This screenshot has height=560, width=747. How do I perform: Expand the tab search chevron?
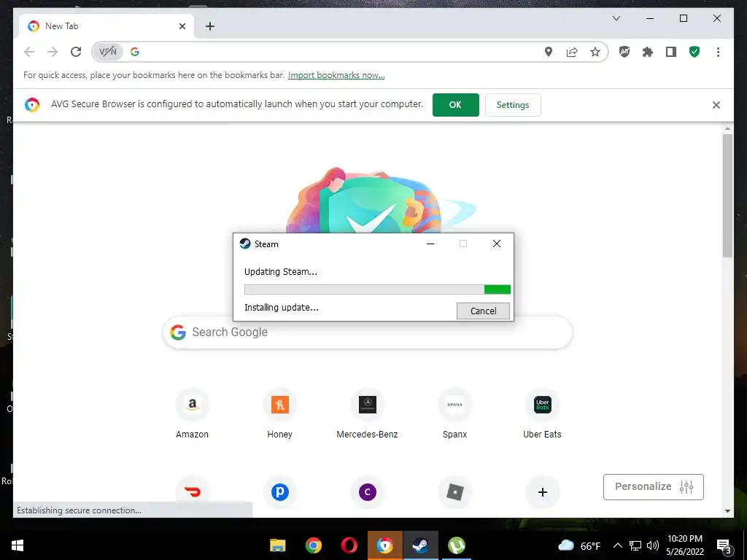pyautogui.click(x=616, y=18)
